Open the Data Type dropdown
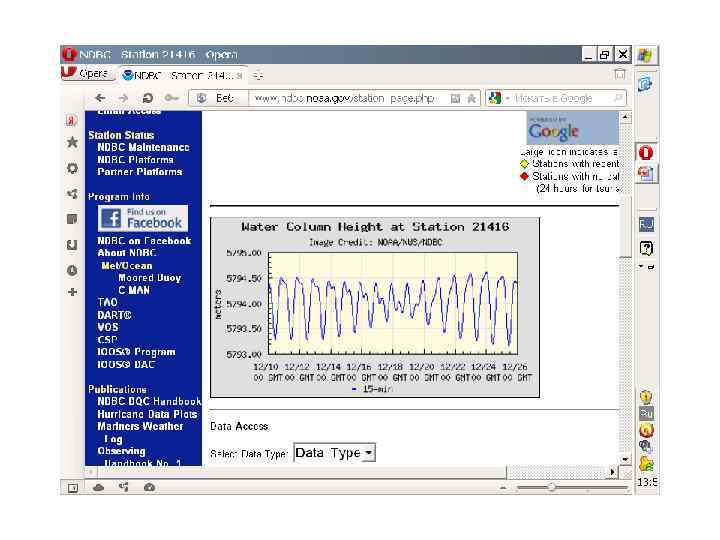Image resolution: width=720 pixels, height=540 pixels. pos(334,453)
